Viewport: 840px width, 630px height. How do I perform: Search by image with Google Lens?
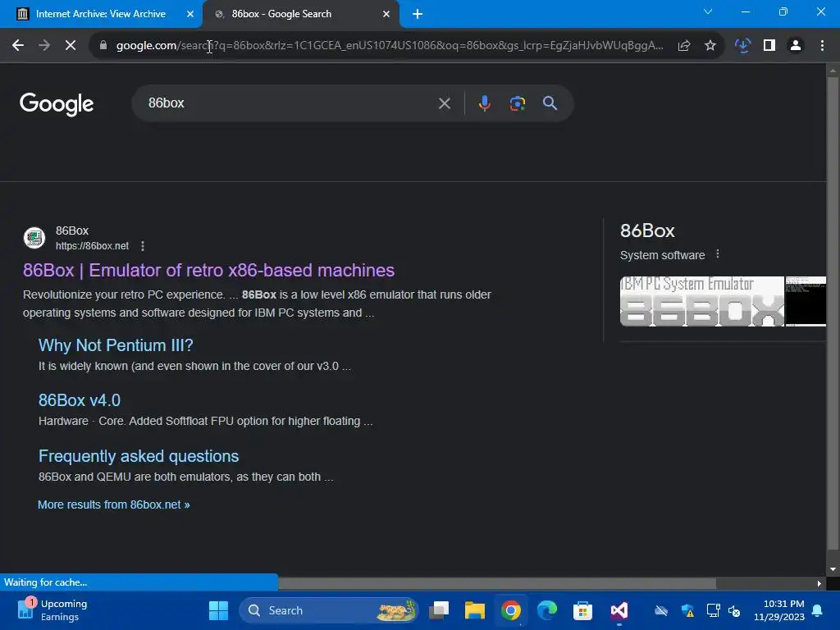tap(518, 103)
